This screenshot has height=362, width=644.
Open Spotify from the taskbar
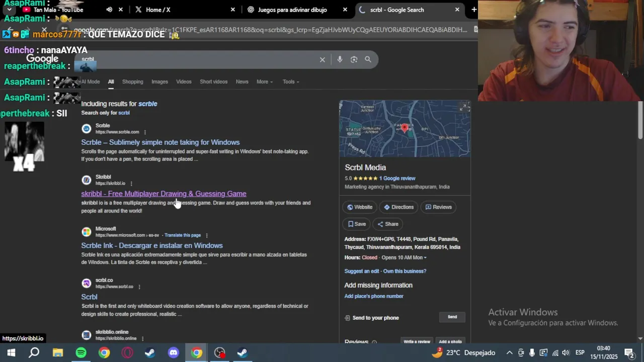(81, 352)
